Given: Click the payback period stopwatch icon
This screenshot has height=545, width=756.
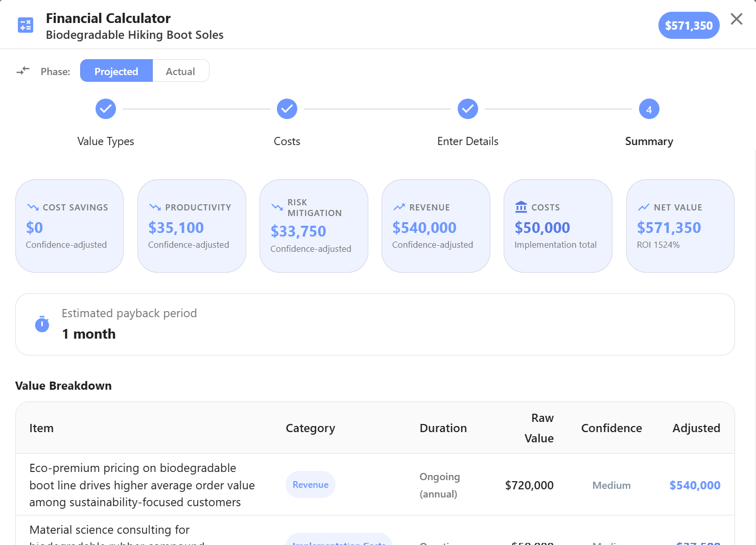Looking at the screenshot, I should [42, 324].
